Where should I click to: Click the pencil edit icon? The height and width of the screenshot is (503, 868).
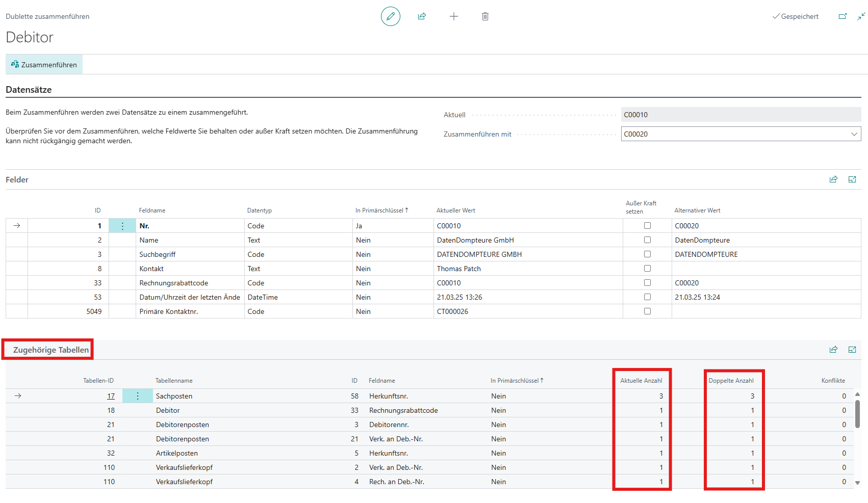[x=390, y=16]
